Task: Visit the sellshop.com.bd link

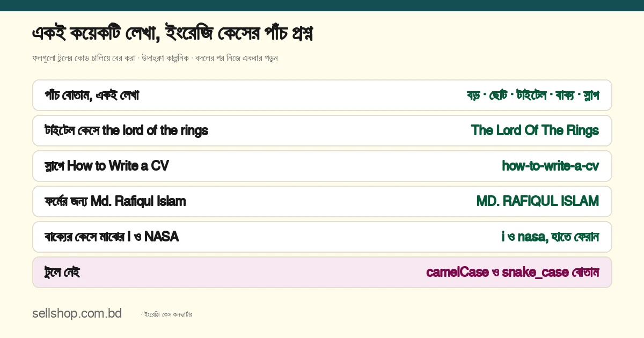Action: [77, 314]
